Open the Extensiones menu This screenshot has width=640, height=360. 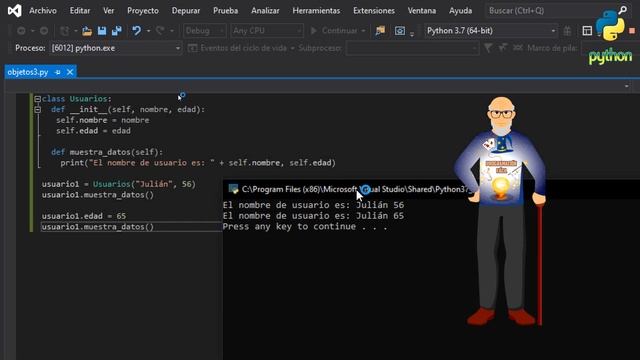click(374, 11)
